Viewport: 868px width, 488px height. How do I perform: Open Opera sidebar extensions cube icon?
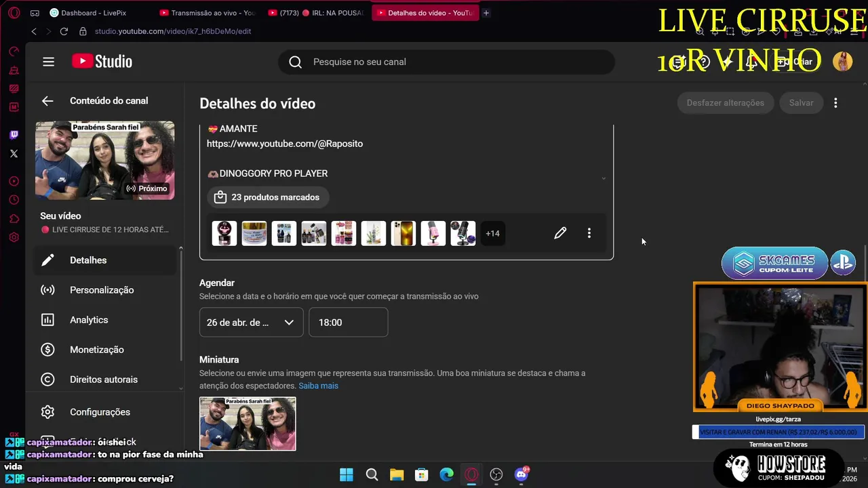coord(14,218)
